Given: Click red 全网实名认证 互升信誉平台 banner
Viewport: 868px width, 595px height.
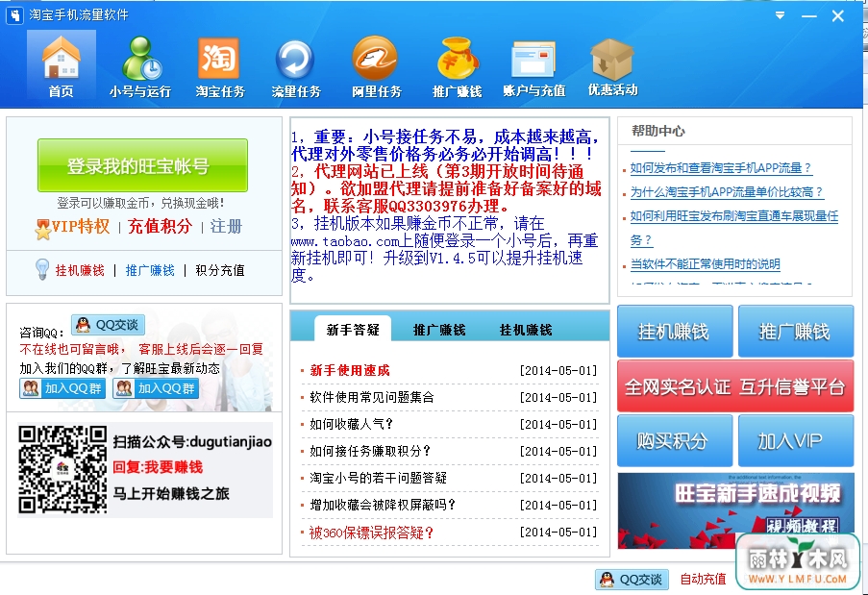Looking at the screenshot, I should (735, 386).
